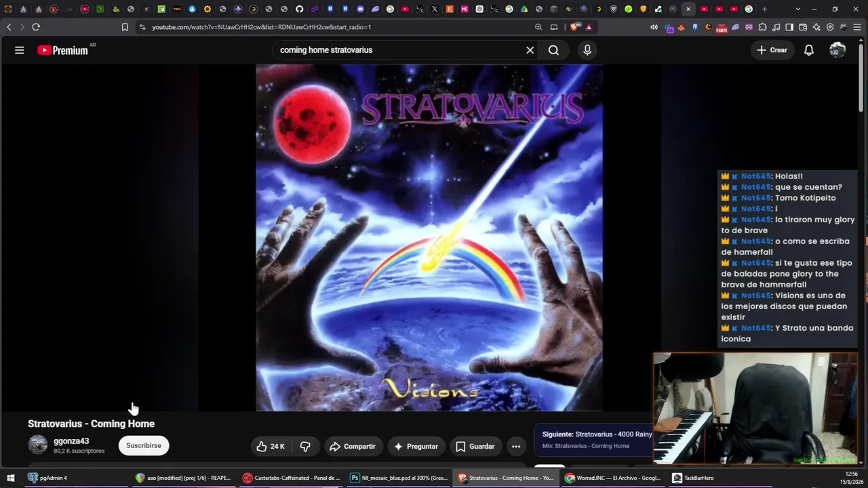The height and width of the screenshot is (488, 868).
Task: Click the ggonza43 channel avatar
Action: pos(38,445)
